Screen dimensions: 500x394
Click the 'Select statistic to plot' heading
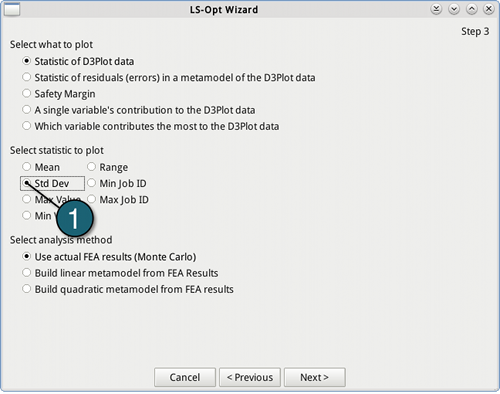pyautogui.click(x=57, y=150)
